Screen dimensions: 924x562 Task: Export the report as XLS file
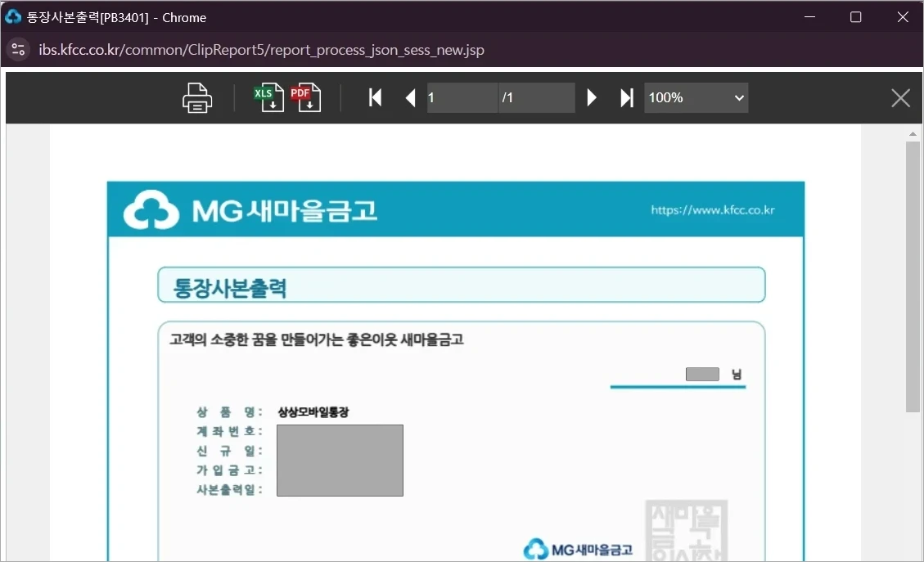[267, 97]
